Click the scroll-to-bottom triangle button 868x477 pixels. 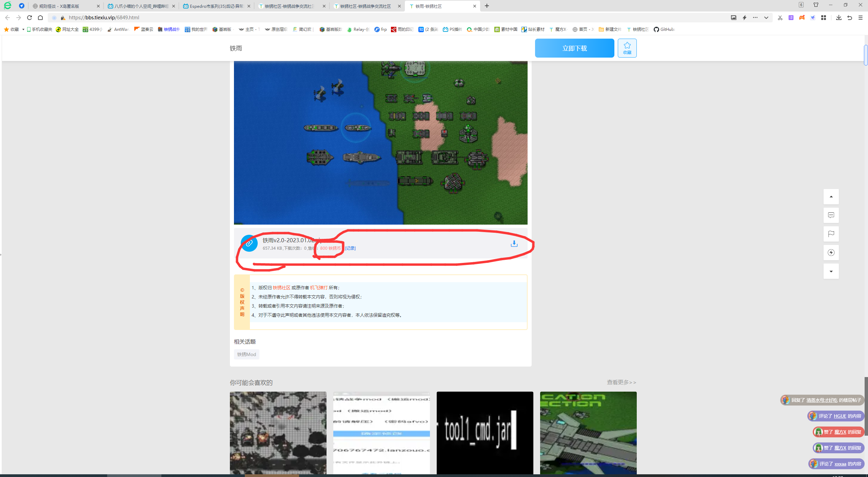click(x=831, y=271)
